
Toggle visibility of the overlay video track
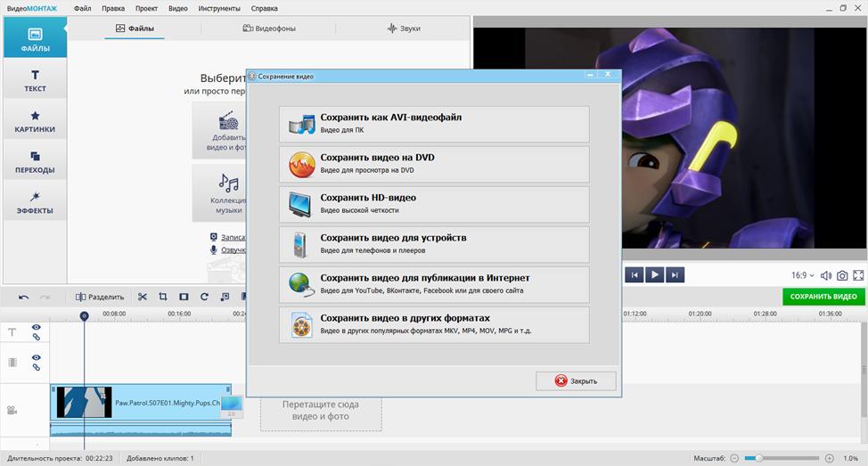(36, 357)
